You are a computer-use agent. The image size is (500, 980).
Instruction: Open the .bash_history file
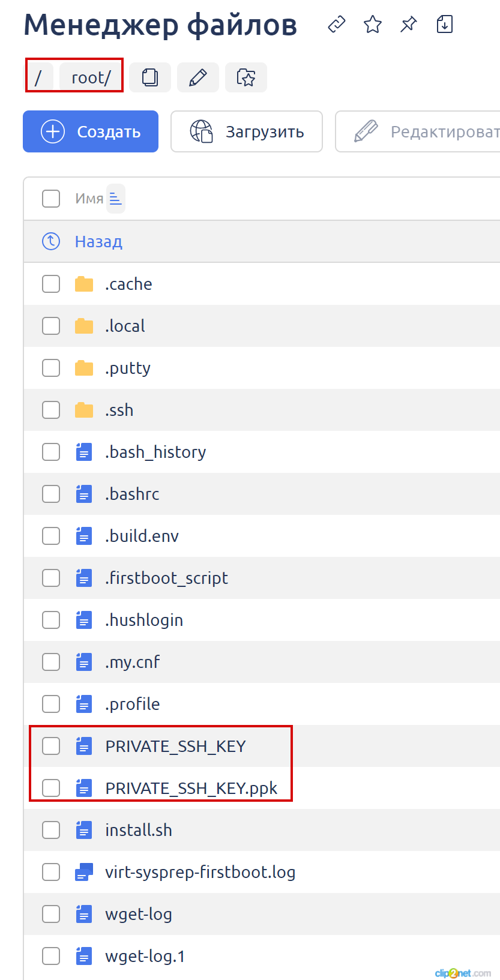click(155, 452)
